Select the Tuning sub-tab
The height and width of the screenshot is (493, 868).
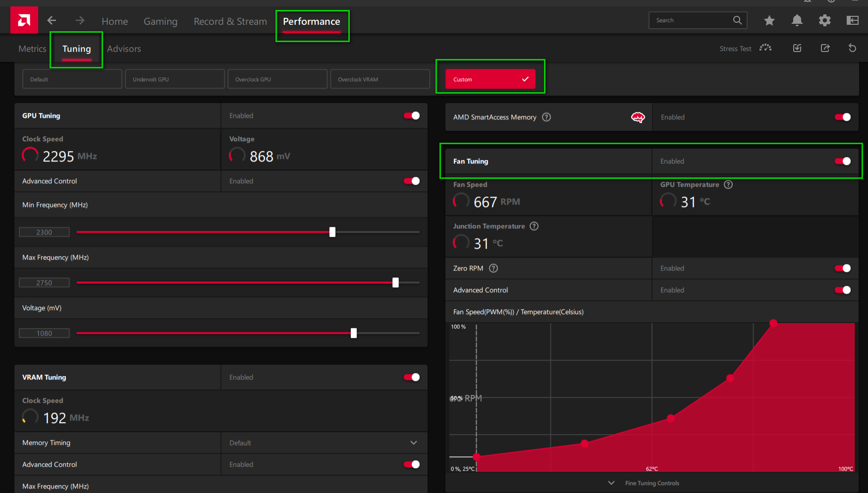(x=77, y=49)
